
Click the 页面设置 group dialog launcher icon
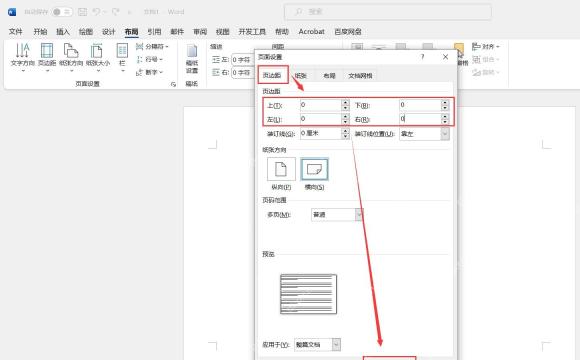[173, 84]
